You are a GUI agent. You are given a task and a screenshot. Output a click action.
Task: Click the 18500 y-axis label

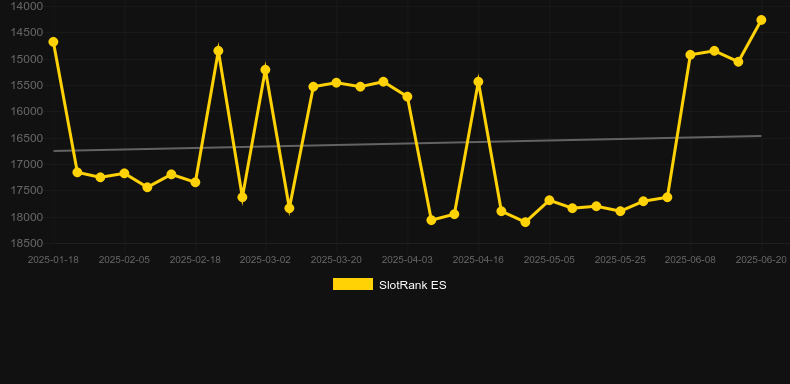[x=27, y=243]
